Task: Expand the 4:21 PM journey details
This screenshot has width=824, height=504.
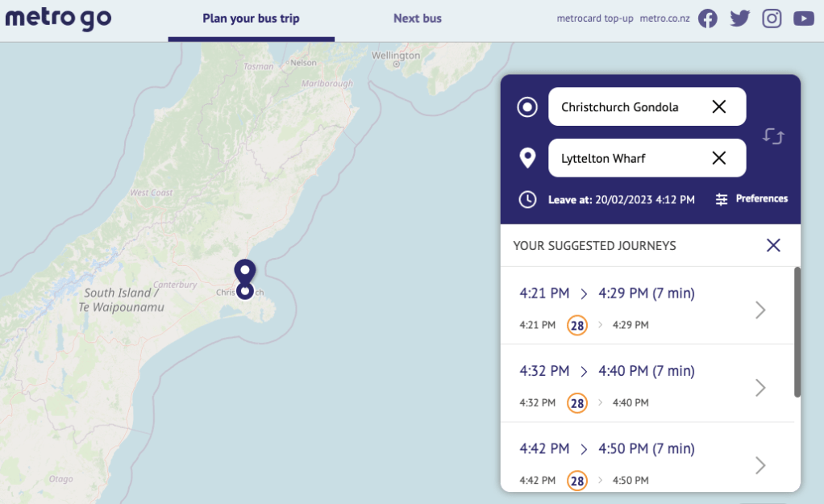Action: [x=759, y=310]
